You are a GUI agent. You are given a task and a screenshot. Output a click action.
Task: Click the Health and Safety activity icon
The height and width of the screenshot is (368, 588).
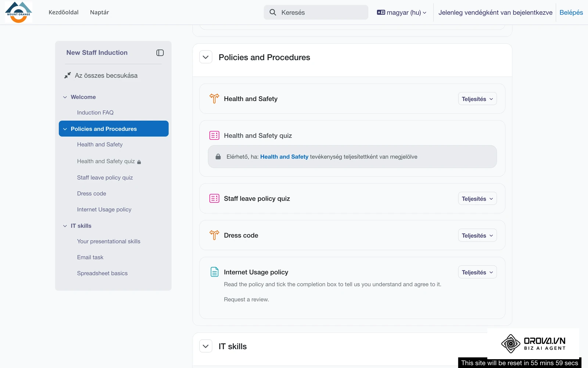(x=214, y=99)
